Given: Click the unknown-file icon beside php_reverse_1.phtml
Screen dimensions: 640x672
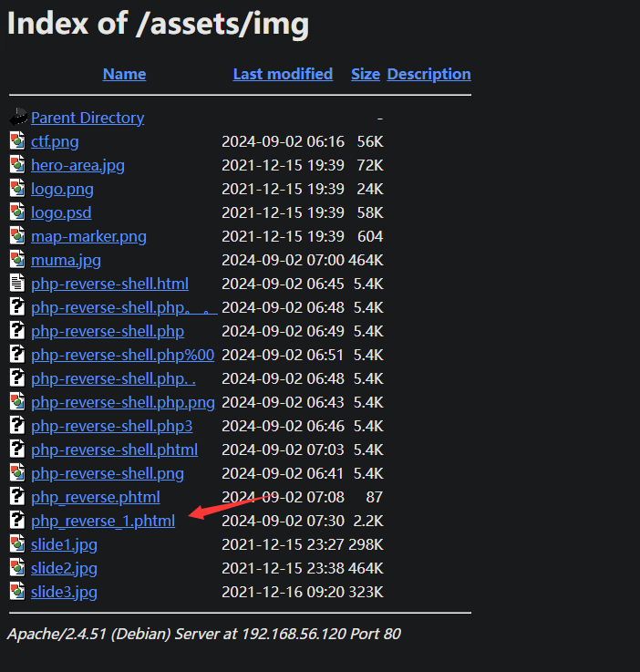Looking at the screenshot, I should click(x=18, y=521).
